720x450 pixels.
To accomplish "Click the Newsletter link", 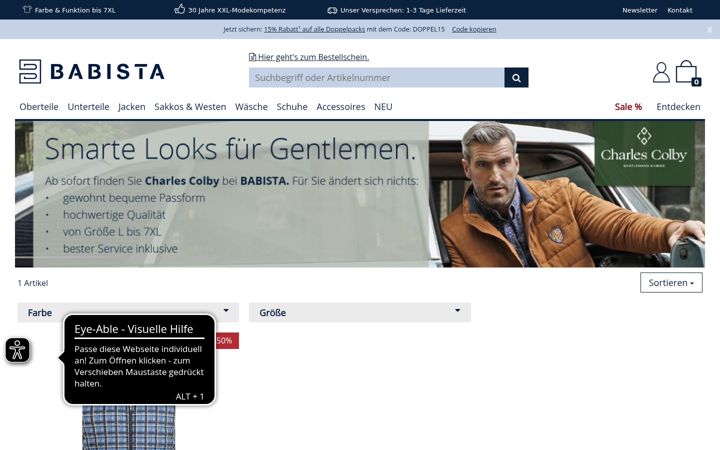I will pos(640,10).
